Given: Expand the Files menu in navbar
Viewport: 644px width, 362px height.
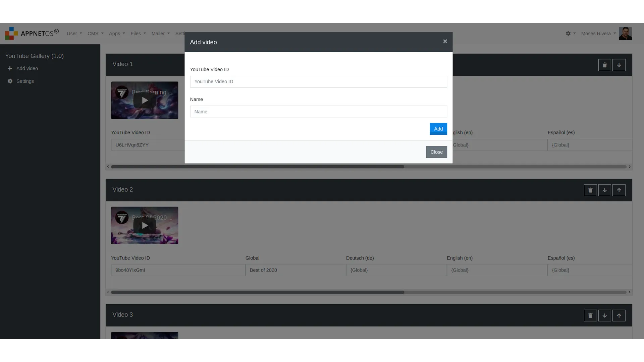Looking at the screenshot, I should pyautogui.click(x=138, y=34).
